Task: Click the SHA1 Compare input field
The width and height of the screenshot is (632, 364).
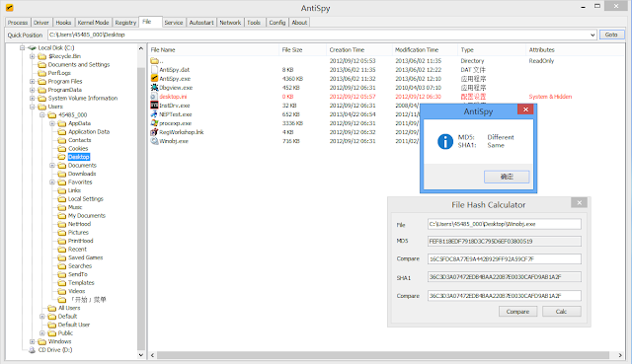Action: click(505, 296)
